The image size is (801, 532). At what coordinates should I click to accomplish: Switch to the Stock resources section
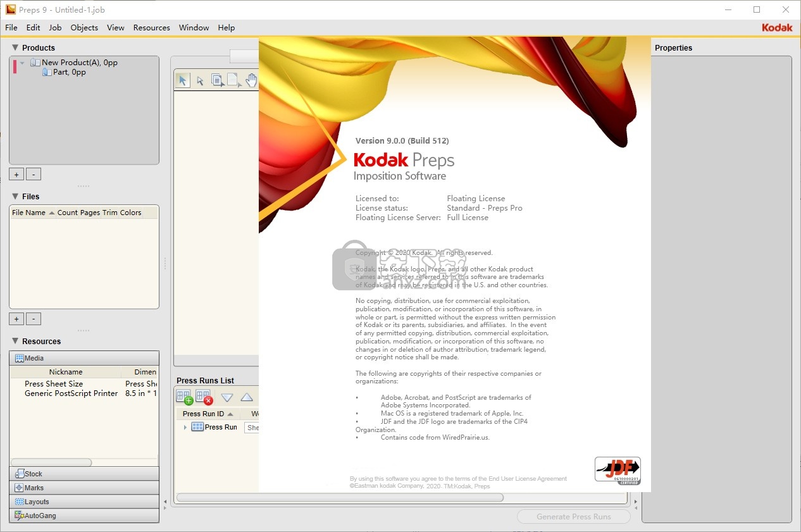click(x=84, y=474)
